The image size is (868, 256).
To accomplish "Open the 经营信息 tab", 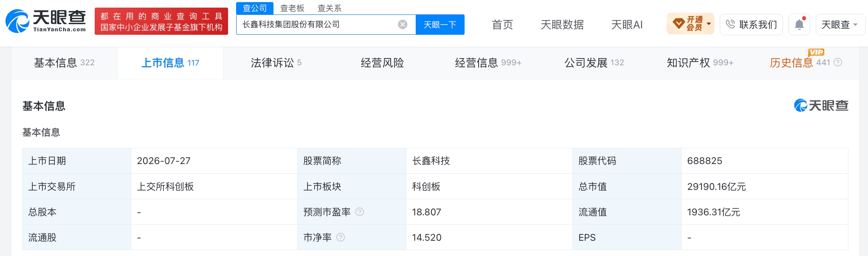I will [488, 63].
